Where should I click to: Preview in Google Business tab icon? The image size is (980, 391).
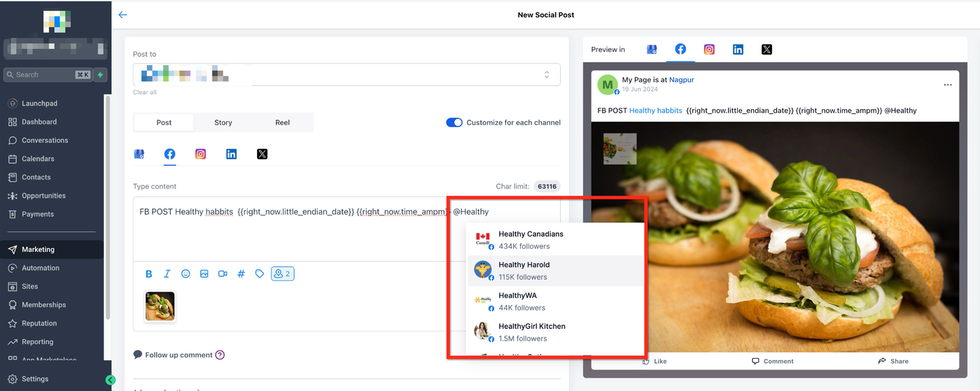(x=652, y=50)
